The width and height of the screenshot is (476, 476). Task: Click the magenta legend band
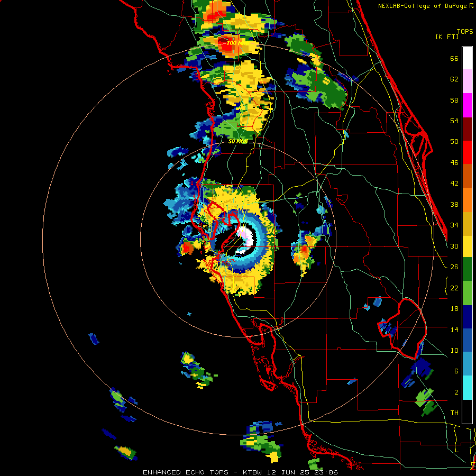tap(467, 105)
